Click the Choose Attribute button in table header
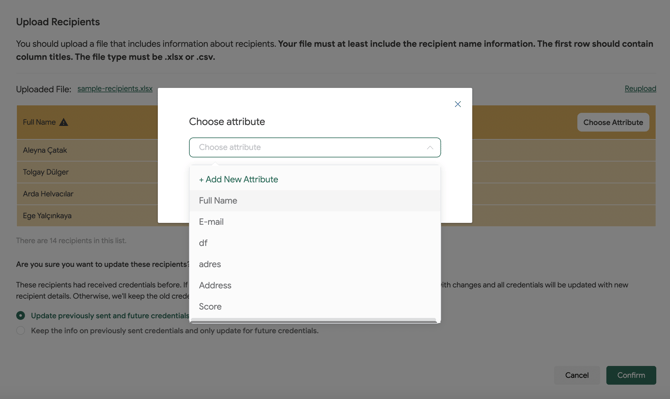This screenshot has width=670, height=399. click(x=613, y=122)
